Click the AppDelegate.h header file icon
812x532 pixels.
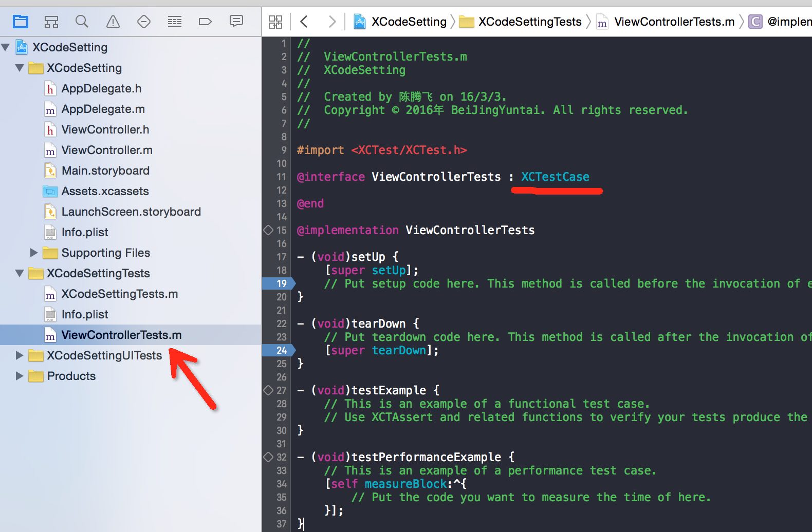pos(50,89)
